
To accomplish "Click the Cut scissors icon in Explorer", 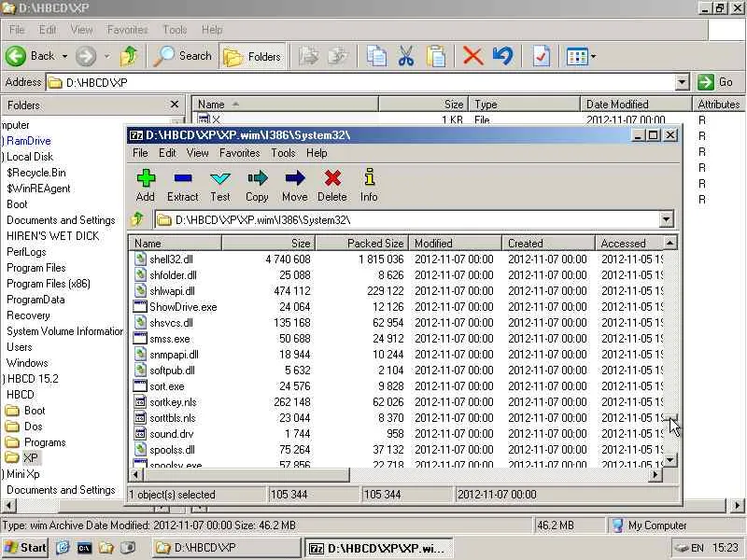I will tap(406, 56).
